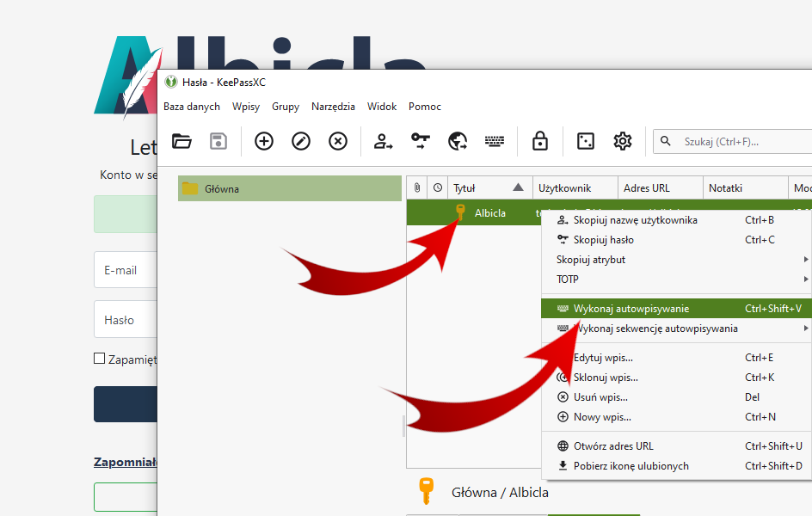Click KeePassXC logo in title bar
This screenshot has width=812, height=516.
(171, 82)
